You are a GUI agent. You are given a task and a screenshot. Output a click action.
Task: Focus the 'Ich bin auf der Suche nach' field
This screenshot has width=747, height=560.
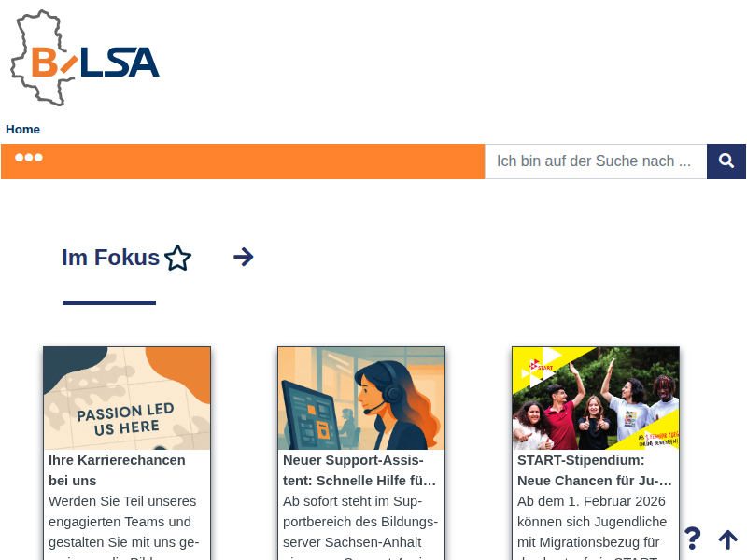point(596,161)
